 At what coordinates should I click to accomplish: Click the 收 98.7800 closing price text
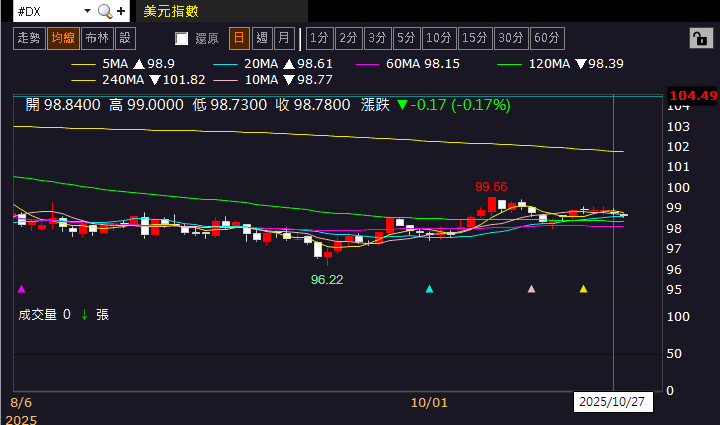[x=313, y=105]
